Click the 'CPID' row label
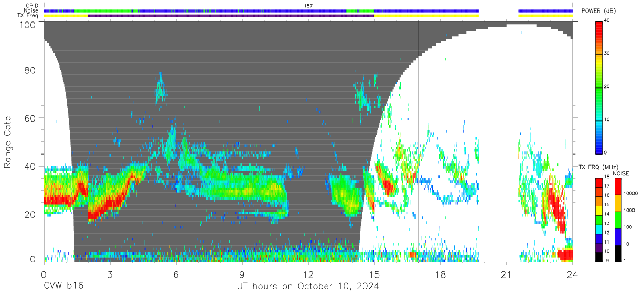Screen dimensions: 644x297 coord(31,5)
